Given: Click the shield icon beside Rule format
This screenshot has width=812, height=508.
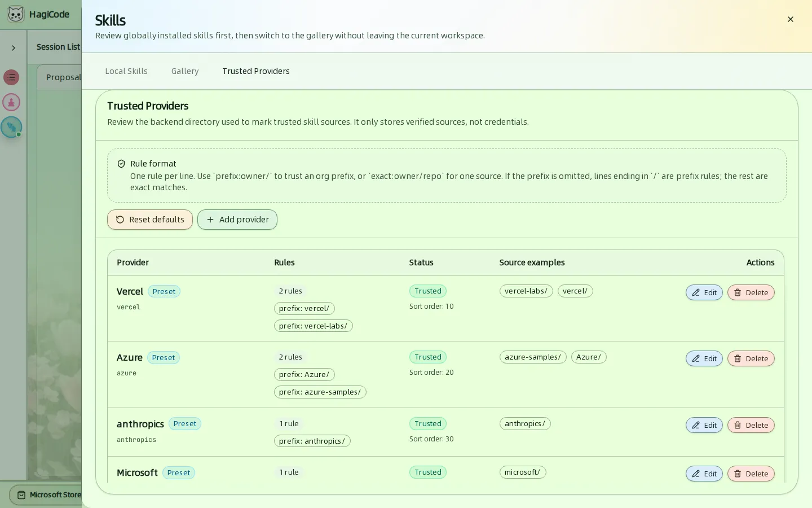Looking at the screenshot, I should point(121,164).
